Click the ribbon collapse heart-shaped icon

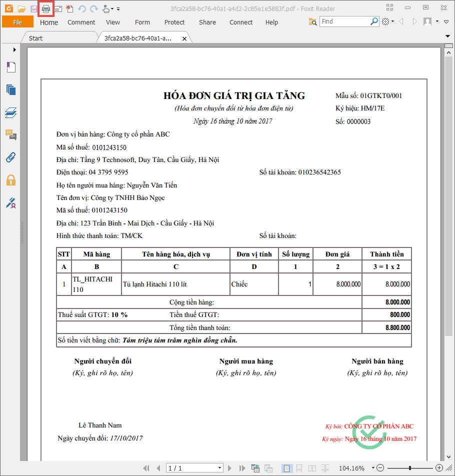pos(446,22)
